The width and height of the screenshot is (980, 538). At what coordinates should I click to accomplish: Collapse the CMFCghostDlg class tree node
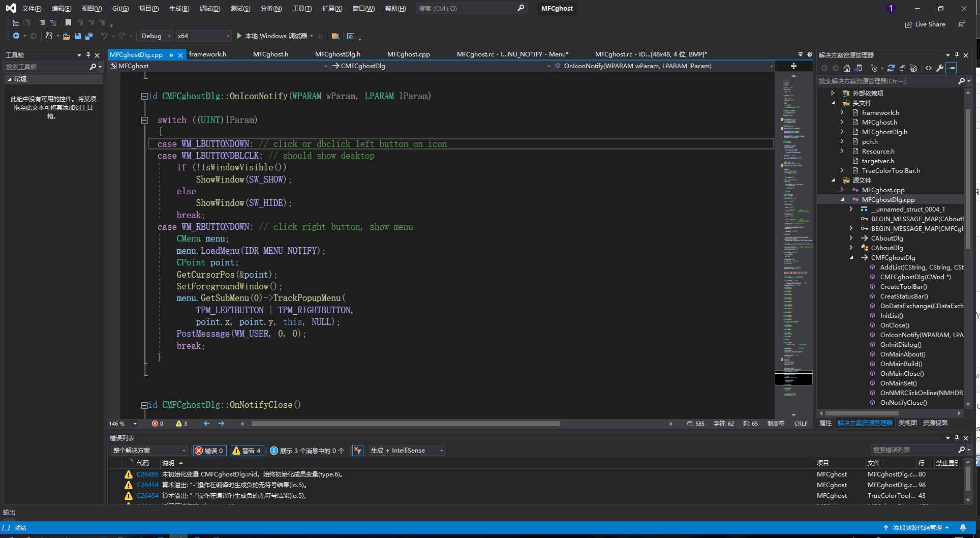click(851, 258)
